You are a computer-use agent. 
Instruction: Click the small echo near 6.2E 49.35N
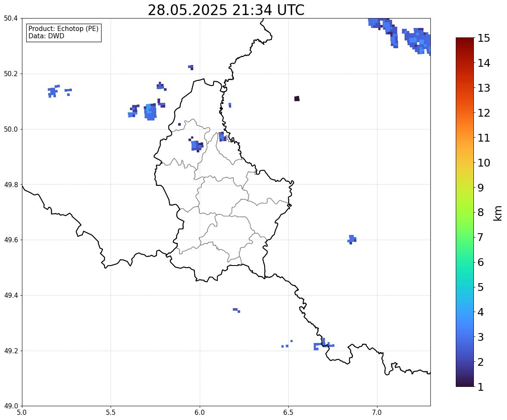236,310
